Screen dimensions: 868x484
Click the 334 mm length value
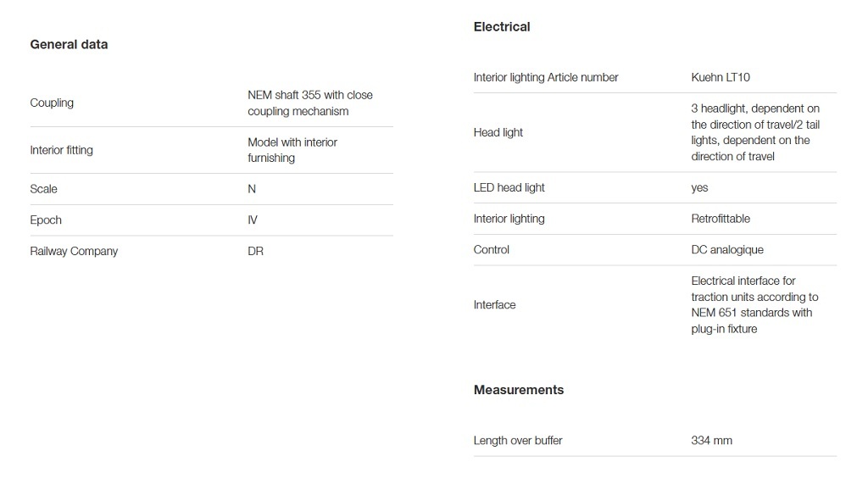[x=711, y=441]
